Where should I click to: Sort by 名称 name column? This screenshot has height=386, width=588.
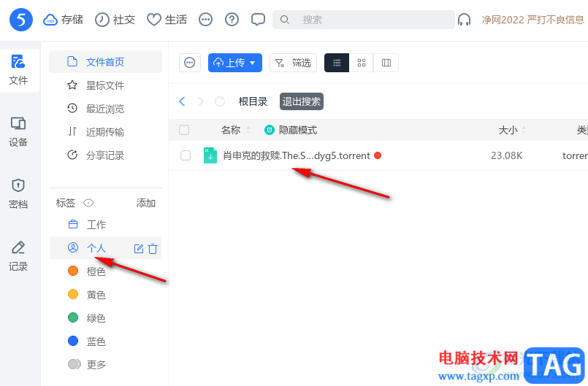click(x=235, y=130)
